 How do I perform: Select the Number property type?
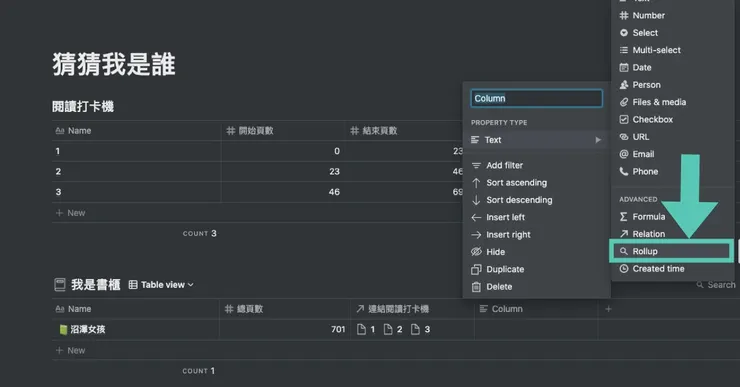672,16
